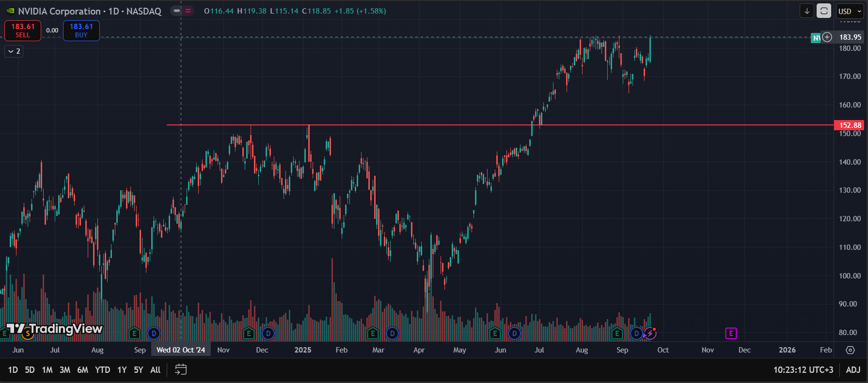The width and height of the screenshot is (868, 383).
Task: Click the plus icon beside price 183.95
Action: pyautogui.click(x=827, y=37)
